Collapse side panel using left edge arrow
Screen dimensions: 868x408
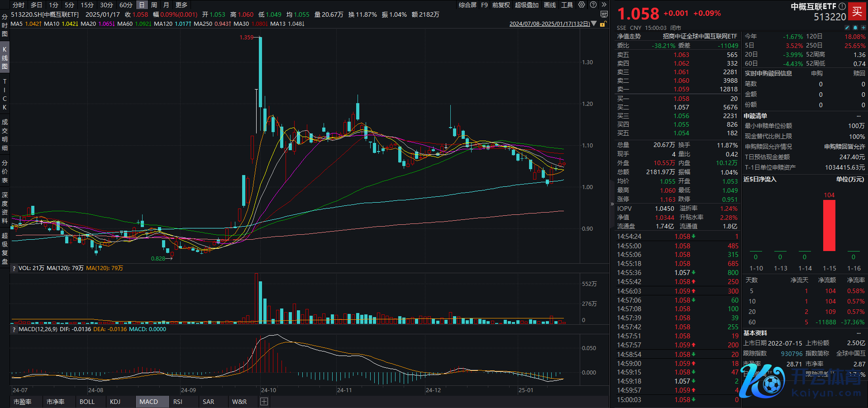pyautogui.click(x=612, y=204)
